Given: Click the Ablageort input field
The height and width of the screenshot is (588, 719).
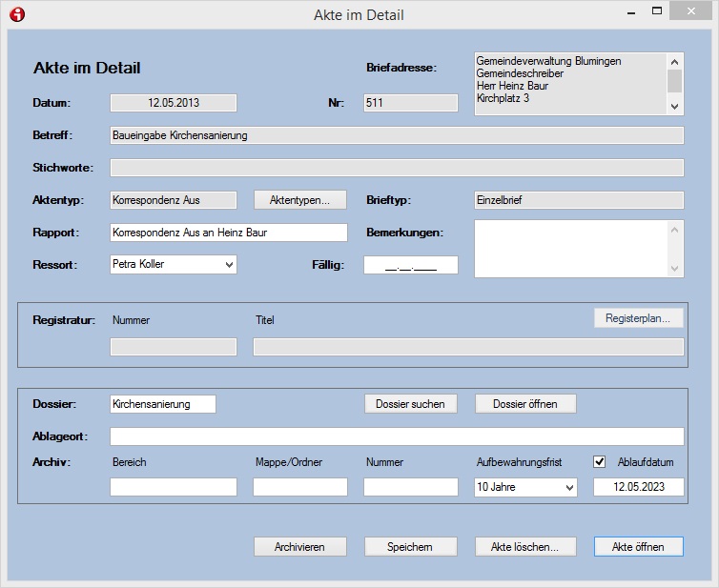Looking at the screenshot, I should click(397, 436).
